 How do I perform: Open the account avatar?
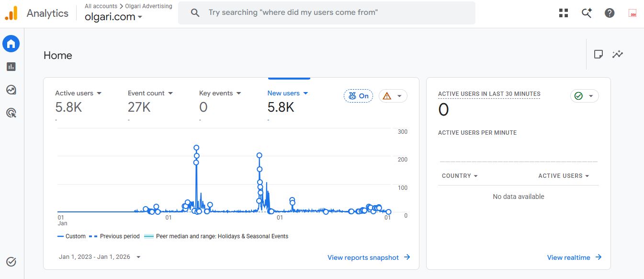pyautogui.click(x=633, y=13)
